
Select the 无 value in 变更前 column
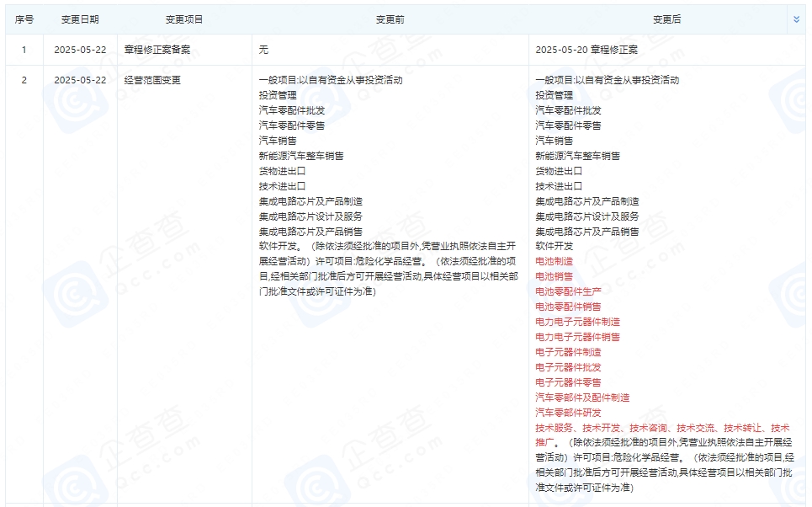point(262,49)
